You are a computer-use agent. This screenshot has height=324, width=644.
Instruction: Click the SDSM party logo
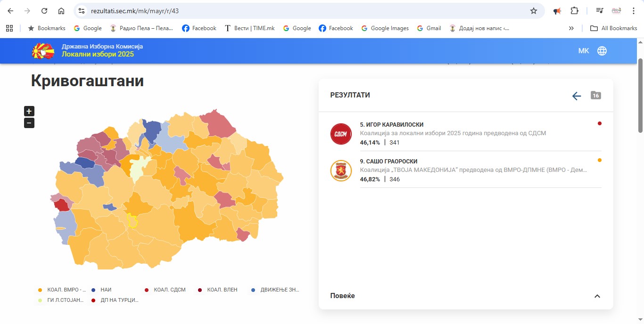point(341,134)
